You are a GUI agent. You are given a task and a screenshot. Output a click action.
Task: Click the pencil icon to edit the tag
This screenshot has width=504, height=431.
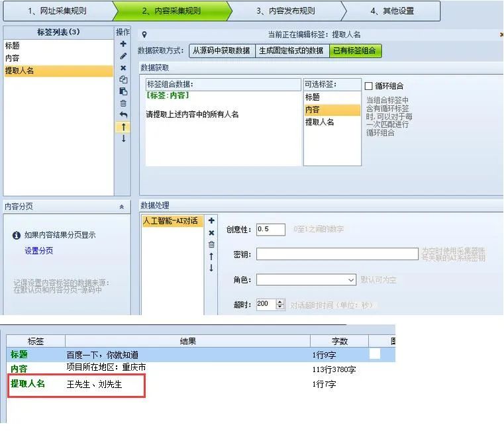[123, 56]
